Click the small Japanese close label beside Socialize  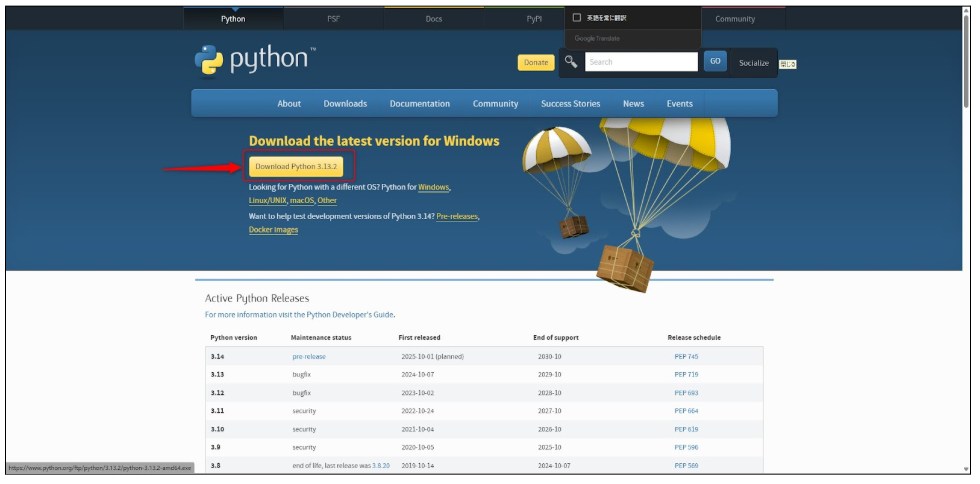[788, 64]
